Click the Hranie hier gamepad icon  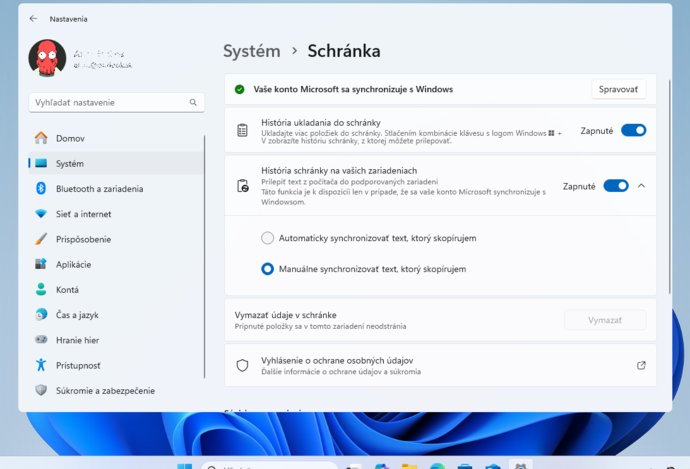(41, 340)
